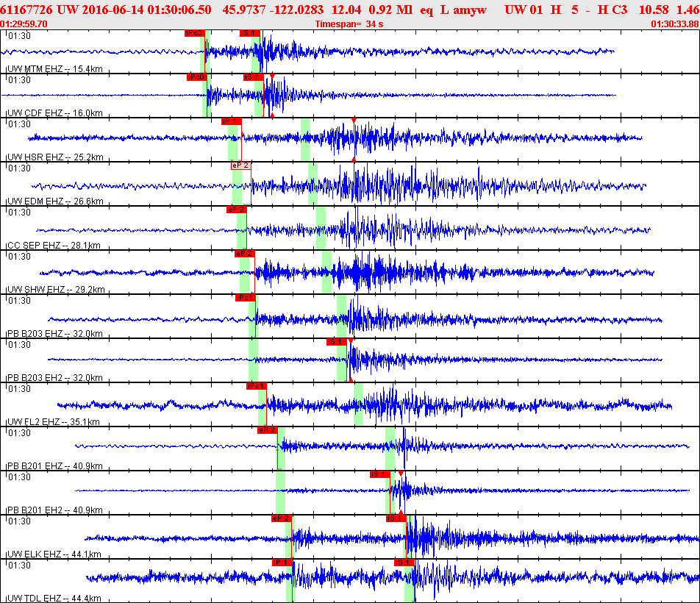Image resolution: width=700 pixels, height=603 pixels.
Task: Click the eP 2 pick flag on B201 EHZ trace
Action: coord(268,431)
